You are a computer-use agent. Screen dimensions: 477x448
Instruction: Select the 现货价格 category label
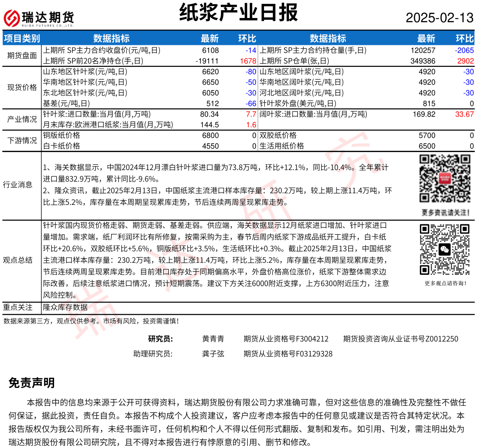click(22, 87)
